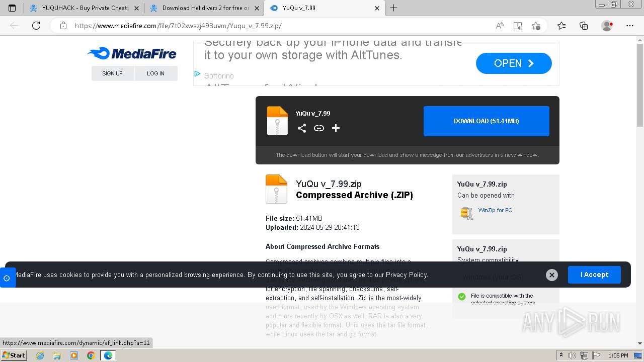
Task: Click the taskbar clock 1:05 PM
Action: (x=618, y=355)
